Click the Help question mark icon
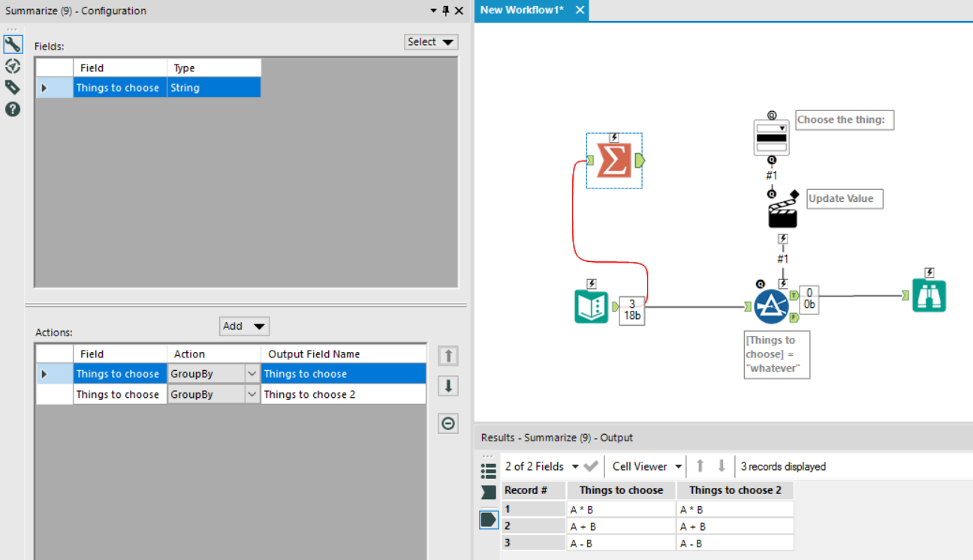Viewport: 973px width, 560px height. [x=12, y=109]
